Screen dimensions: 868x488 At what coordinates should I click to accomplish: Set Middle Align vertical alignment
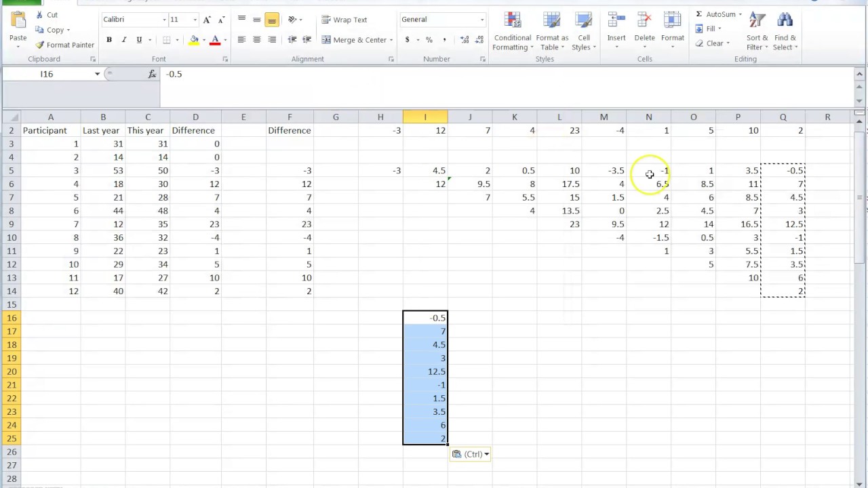click(256, 20)
